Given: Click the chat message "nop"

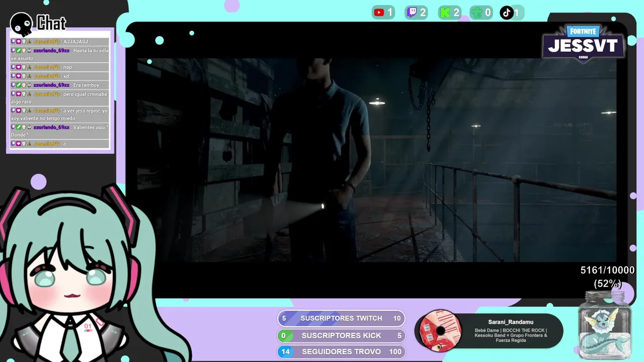Looking at the screenshot, I should [60, 67].
